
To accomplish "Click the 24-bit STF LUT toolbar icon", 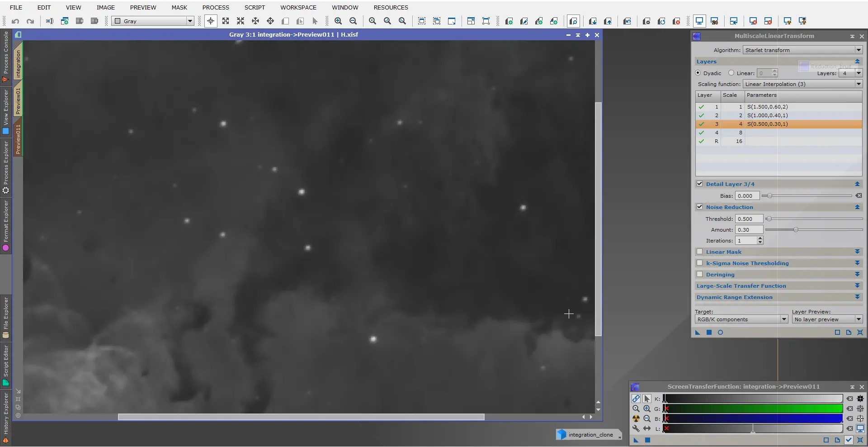I will (x=714, y=21).
